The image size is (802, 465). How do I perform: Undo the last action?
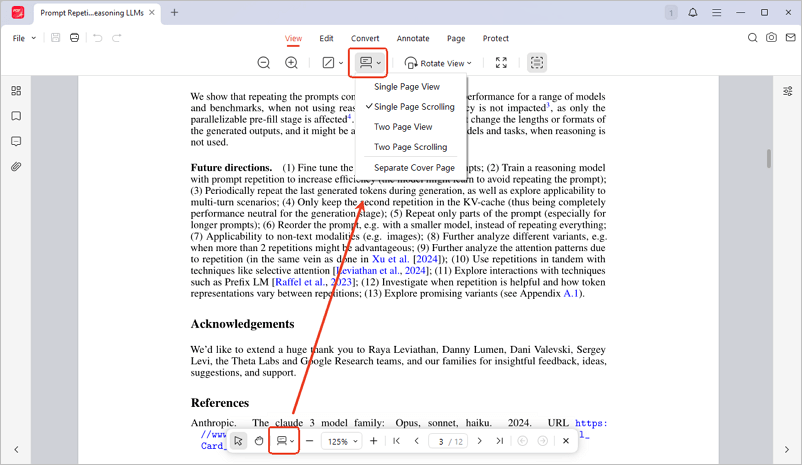click(x=98, y=38)
